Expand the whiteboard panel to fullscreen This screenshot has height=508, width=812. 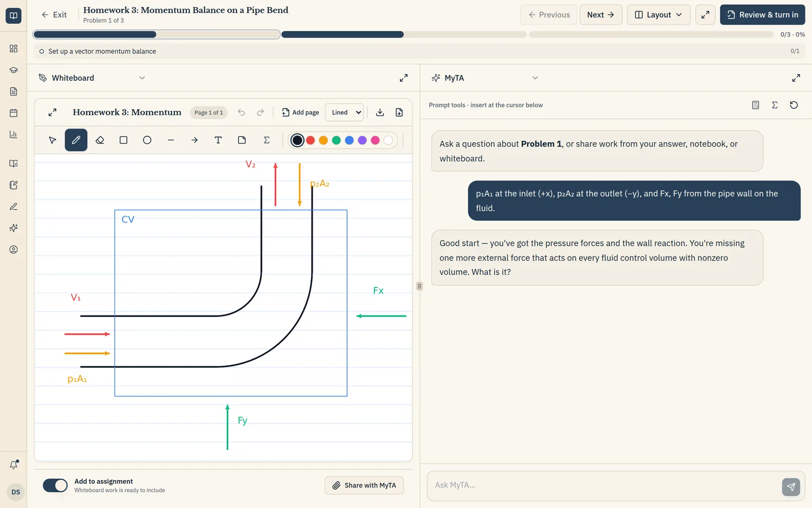403,78
